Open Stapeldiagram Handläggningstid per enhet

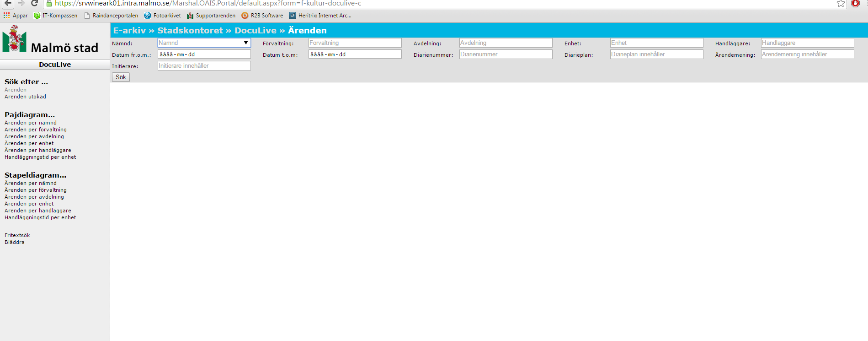pos(40,217)
